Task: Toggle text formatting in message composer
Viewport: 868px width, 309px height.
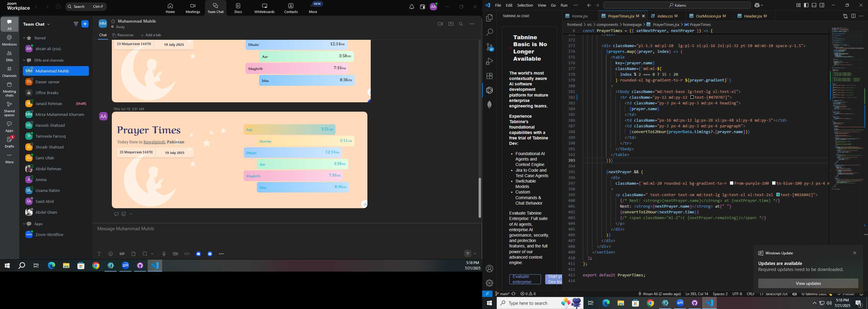Action: pos(99,254)
